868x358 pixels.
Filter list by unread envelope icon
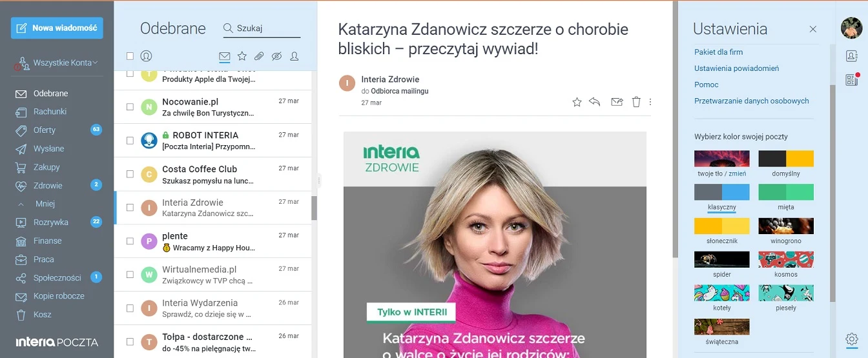point(224,57)
